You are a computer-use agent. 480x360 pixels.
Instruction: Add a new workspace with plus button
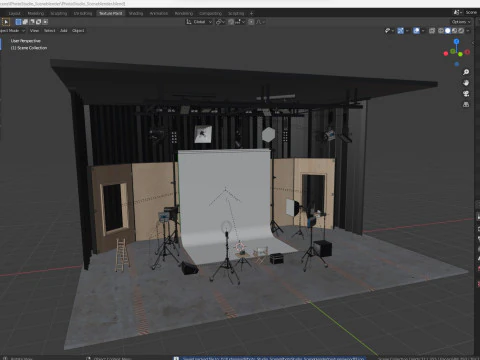coord(252,13)
